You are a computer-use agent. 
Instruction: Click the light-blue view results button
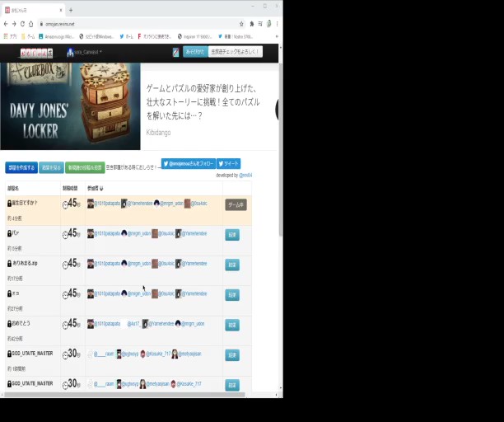pyautogui.click(x=51, y=167)
